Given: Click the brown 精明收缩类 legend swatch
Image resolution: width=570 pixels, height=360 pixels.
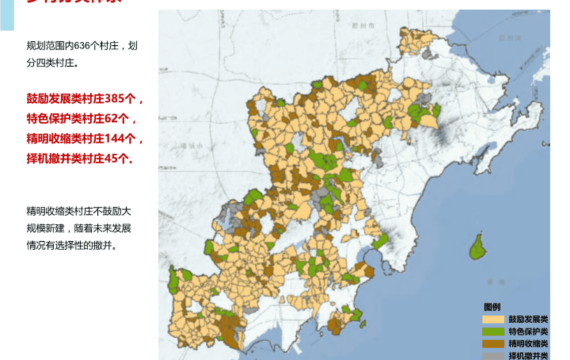Looking at the screenshot, I should tap(493, 344).
